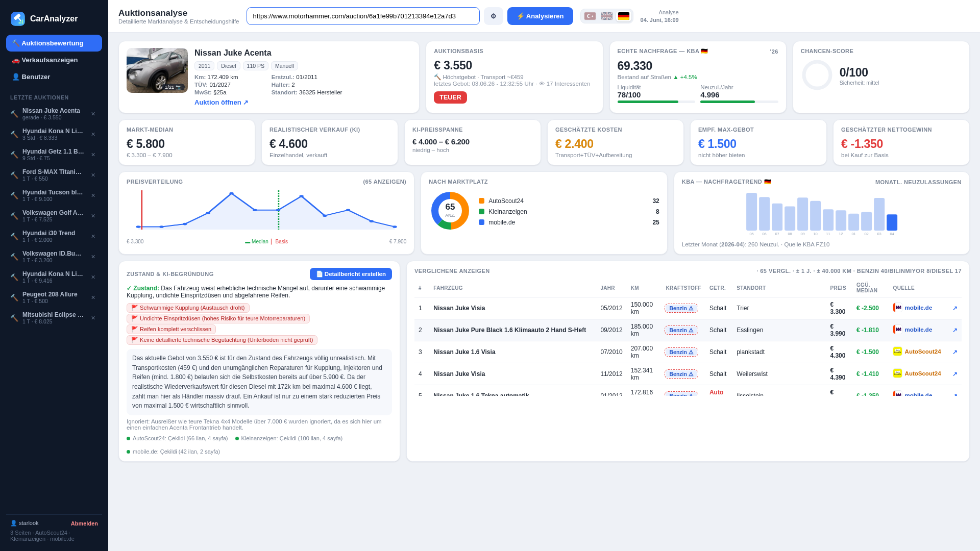Viewport: 980px width, 551px height.
Task: Click the CarAnalyzer logo icon
Action: coord(18,19)
